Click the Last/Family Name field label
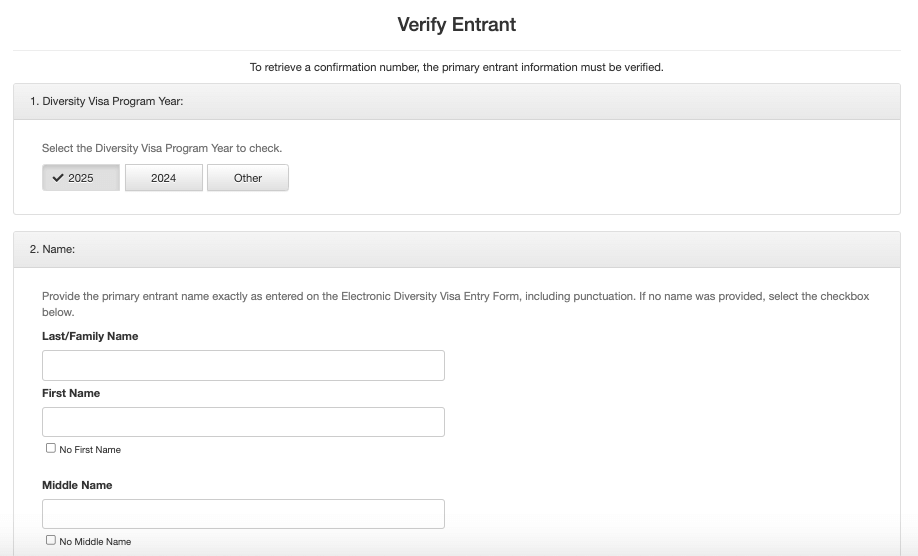Viewport: 918px width, 556px height. (90, 337)
